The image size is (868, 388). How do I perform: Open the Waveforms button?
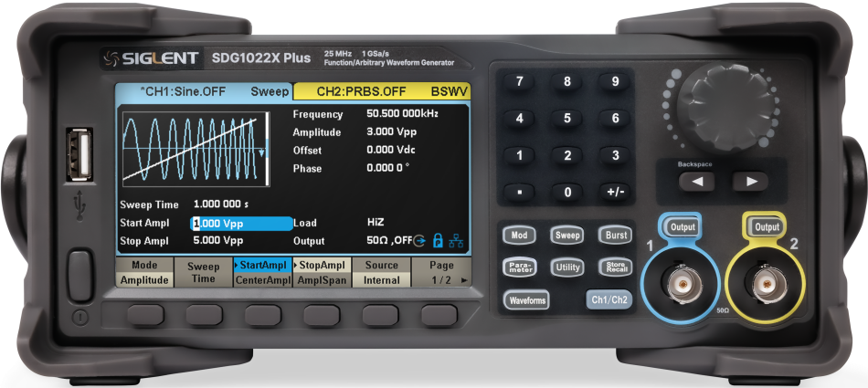pyautogui.click(x=526, y=300)
